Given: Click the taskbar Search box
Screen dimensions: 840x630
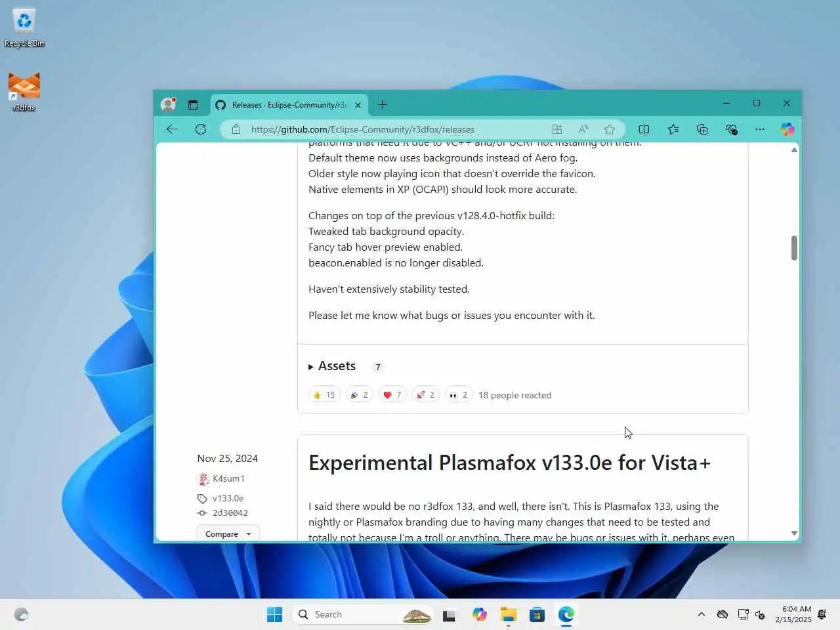Looking at the screenshot, I should [363, 614].
